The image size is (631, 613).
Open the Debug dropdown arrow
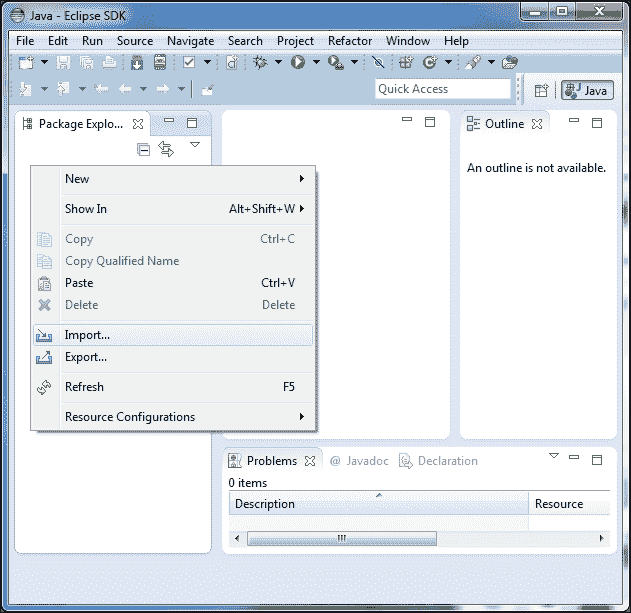(278, 62)
